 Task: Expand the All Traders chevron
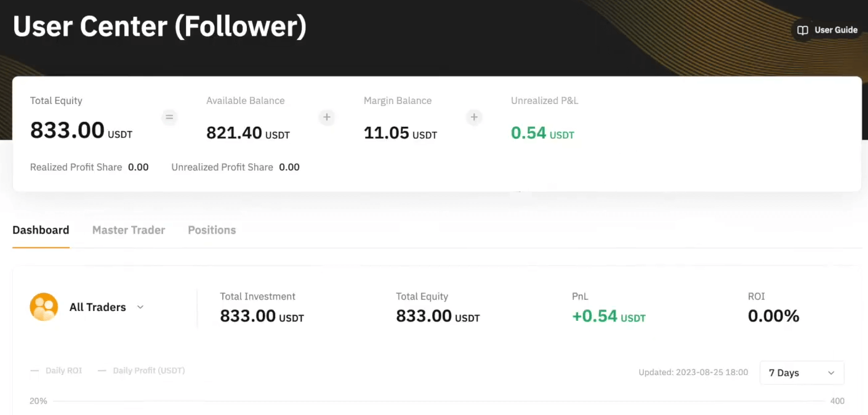140,307
